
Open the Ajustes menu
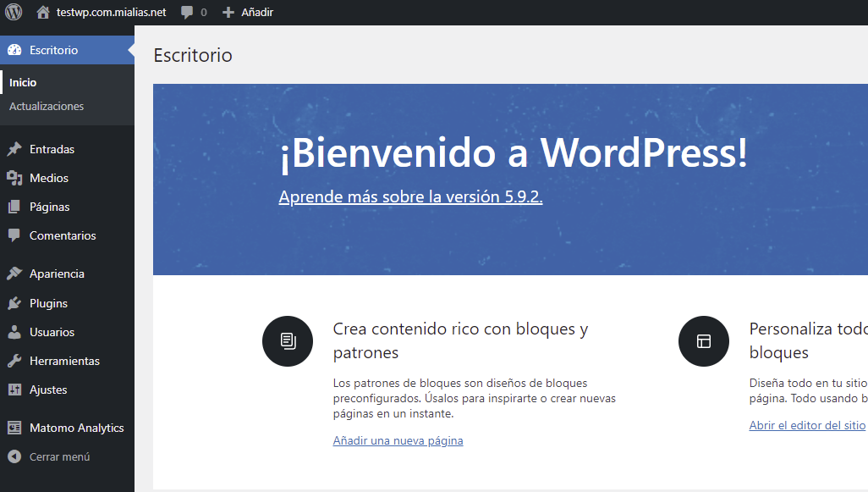[67, 390]
